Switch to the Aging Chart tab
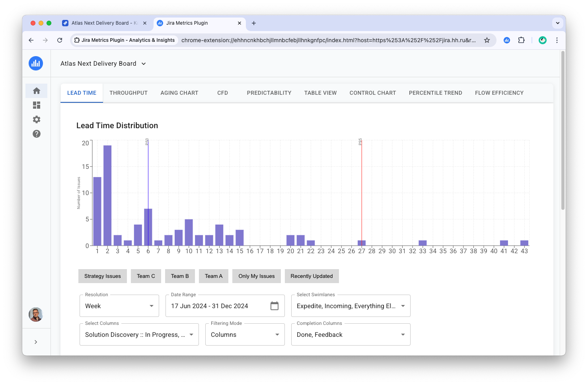This screenshot has width=588, height=385. pos(179,93)
